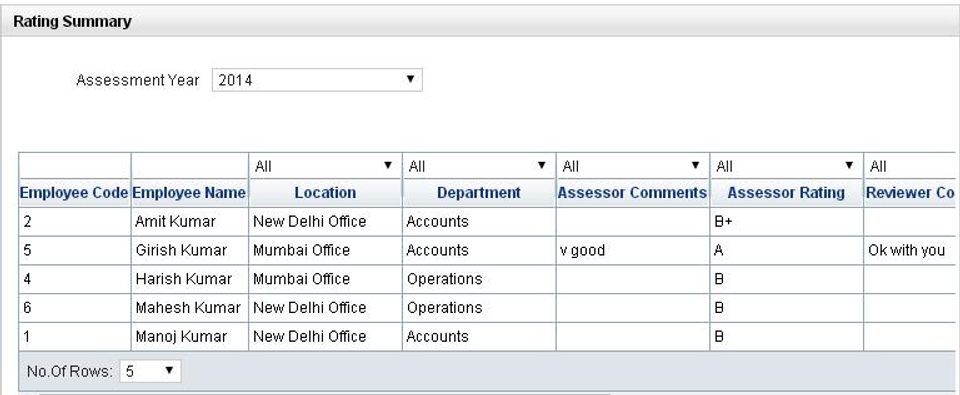Click the Assessor Comments column header
Image resolution: width=960 pixels, height=395 pixels.
[x=632, y=193]
